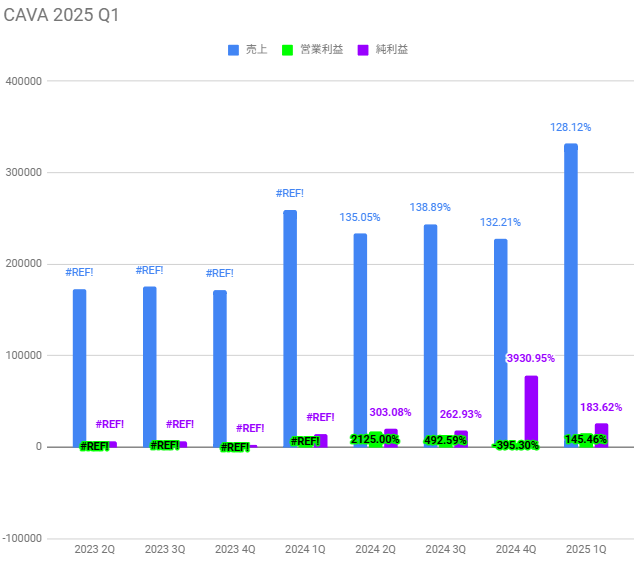Image resolution: width=641 pixels, height=566 pixels.
Task: Click the blue 2024 2Q sales bar
Action: (x=360, y=340)
